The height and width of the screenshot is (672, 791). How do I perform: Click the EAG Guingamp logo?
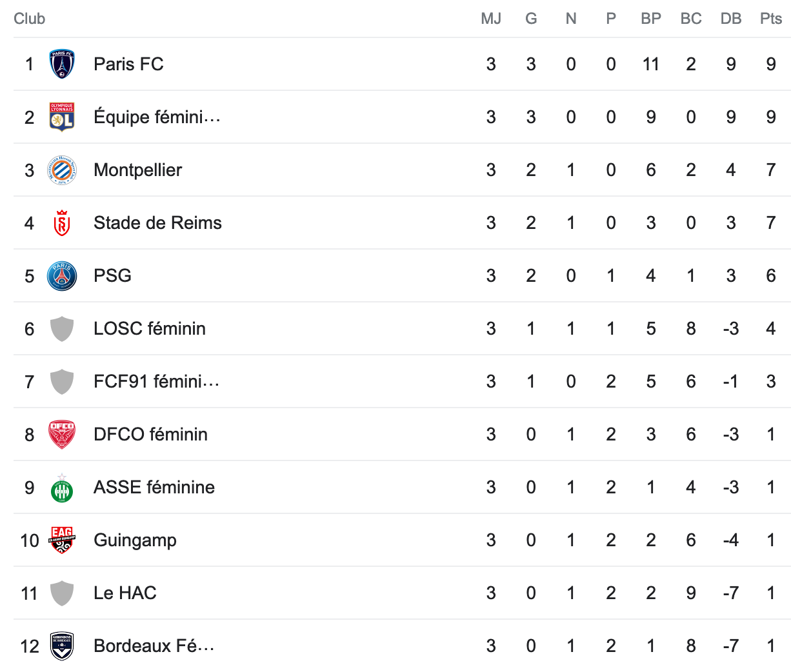(62, 540)
